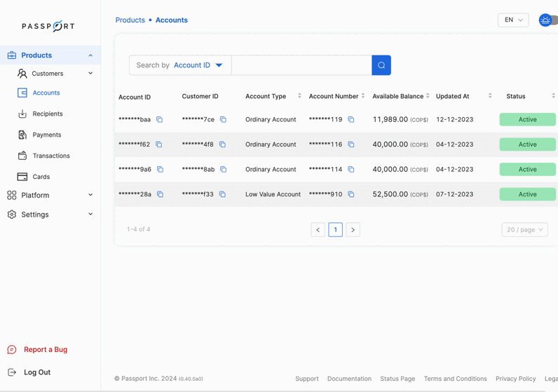The width and height of the screenshot is (558, 392).
Task: Select page 1 in pagination
Action: point(335,229)
